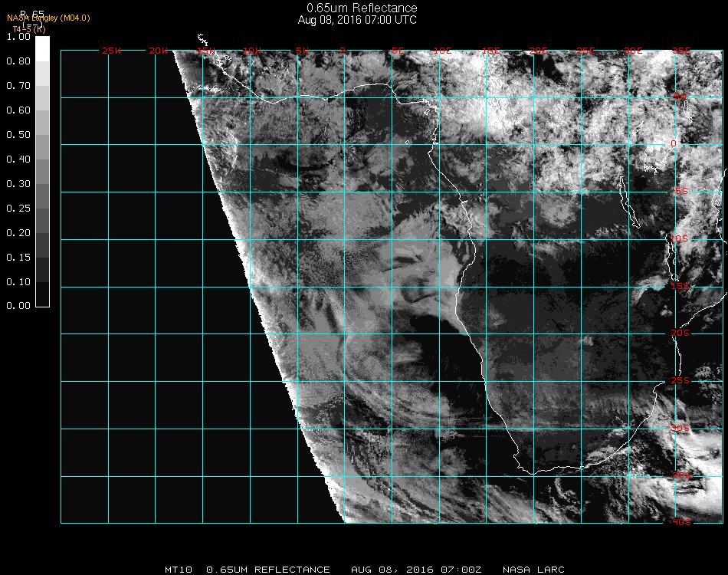This screenshot has width=728, height=575.
Task: Click the 5W longitude label
Action: [302, 51]
